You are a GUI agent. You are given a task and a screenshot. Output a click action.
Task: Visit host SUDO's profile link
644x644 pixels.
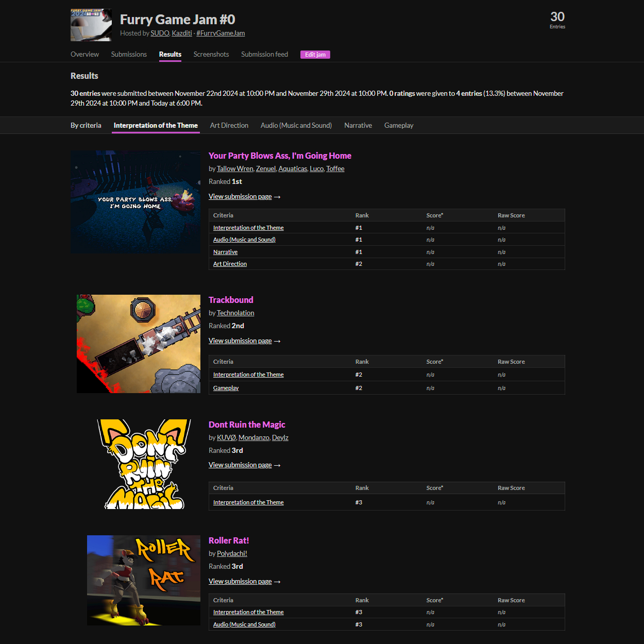[160, 33]
